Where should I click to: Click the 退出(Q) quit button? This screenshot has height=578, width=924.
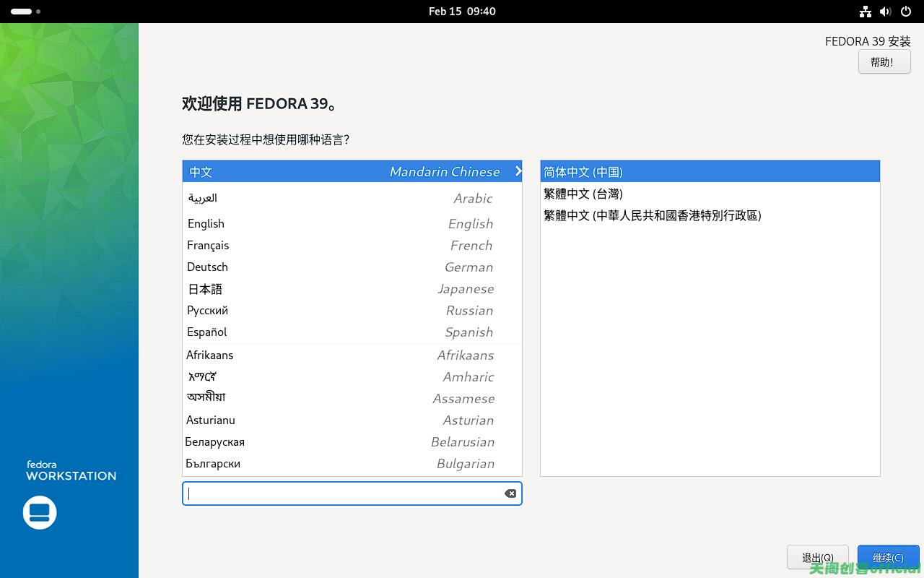click(x=818, y=557)
